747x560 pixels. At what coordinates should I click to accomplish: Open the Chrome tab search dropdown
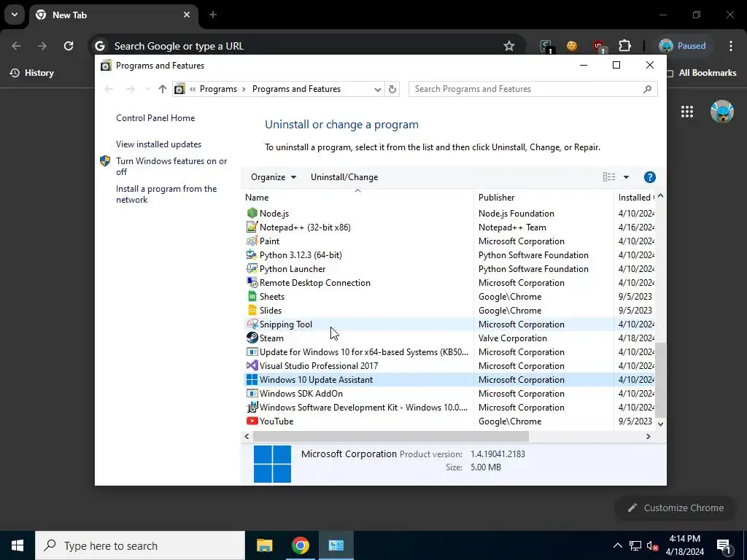tap(15, 15)
